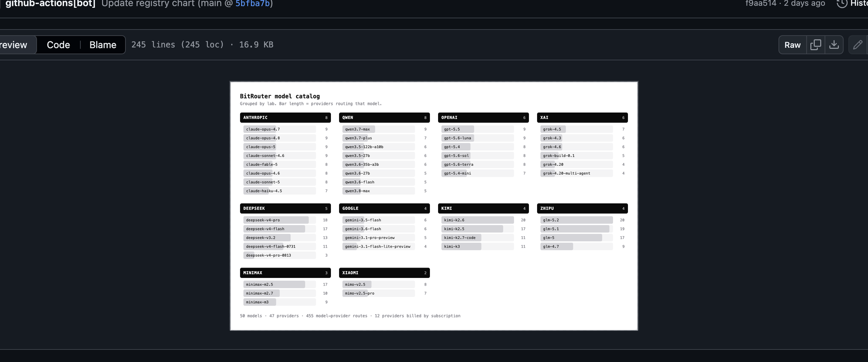Click 'grok-4.20-multi-agent' row

[x=582, y=173]
